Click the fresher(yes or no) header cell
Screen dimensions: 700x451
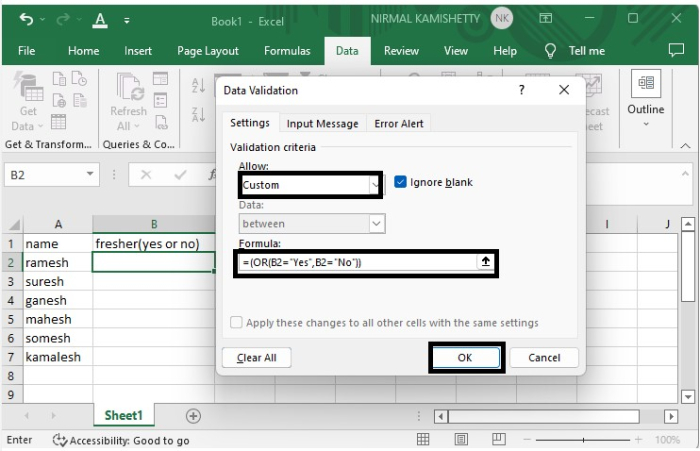(x=154, y=243)
